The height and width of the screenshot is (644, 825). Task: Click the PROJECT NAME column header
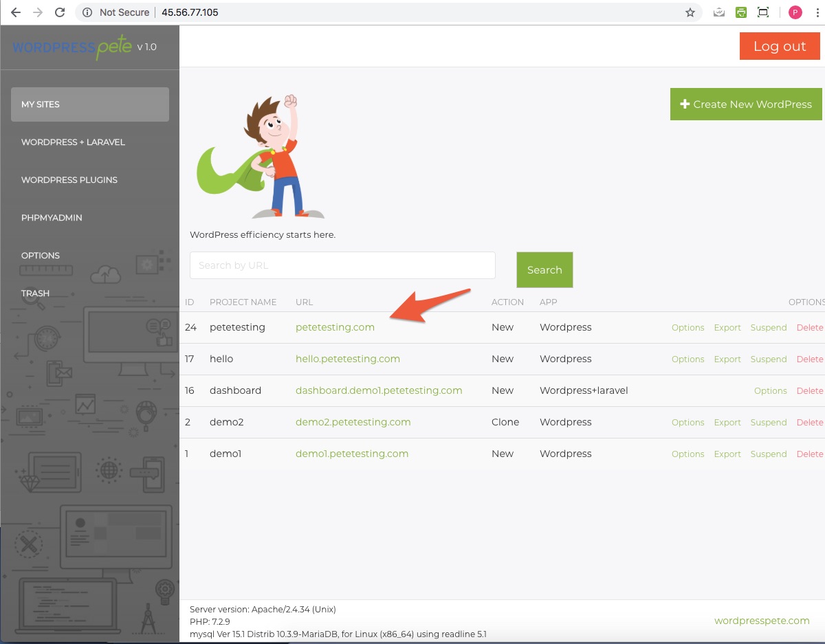pyautogui.click(x=243, y=302)
